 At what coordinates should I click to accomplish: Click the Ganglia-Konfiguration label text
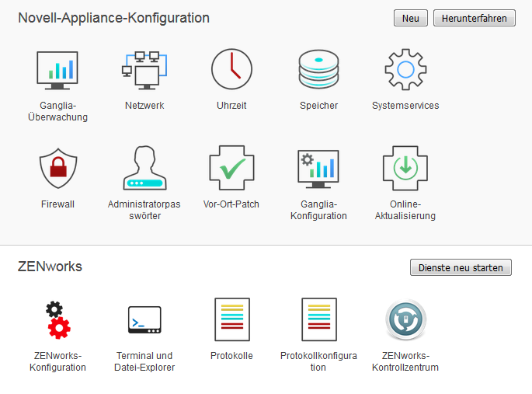coord(318,210)
